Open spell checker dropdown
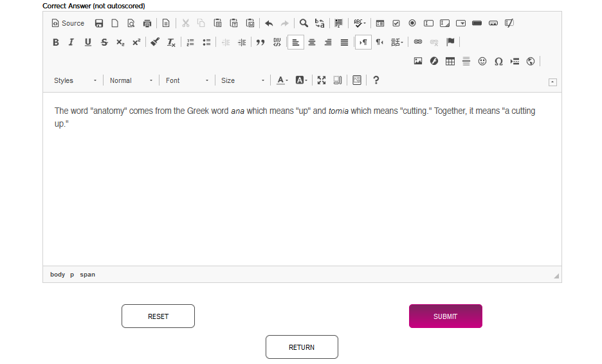Viewport: 602px width, 364px height. tap(360, 23)
